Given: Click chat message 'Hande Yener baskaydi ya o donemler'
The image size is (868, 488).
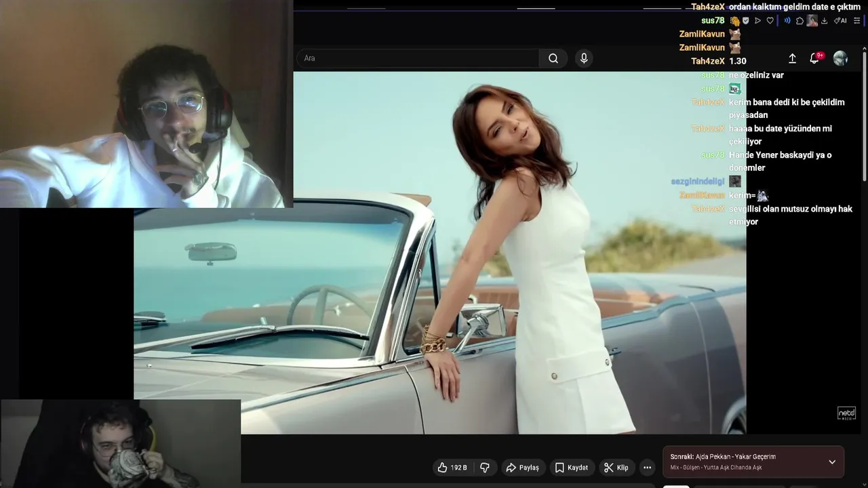Looking at the screenshot, I should [780, 161].
